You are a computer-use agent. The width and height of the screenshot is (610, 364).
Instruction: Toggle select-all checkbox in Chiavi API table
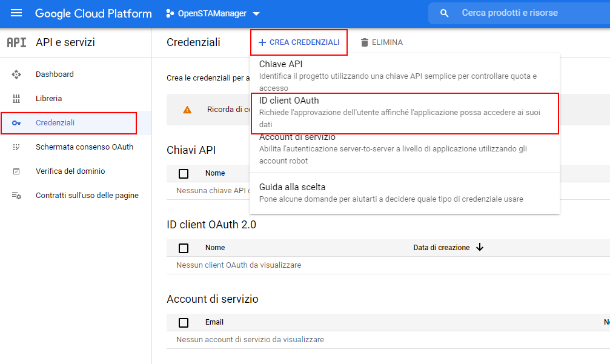(x=184, y=174)
